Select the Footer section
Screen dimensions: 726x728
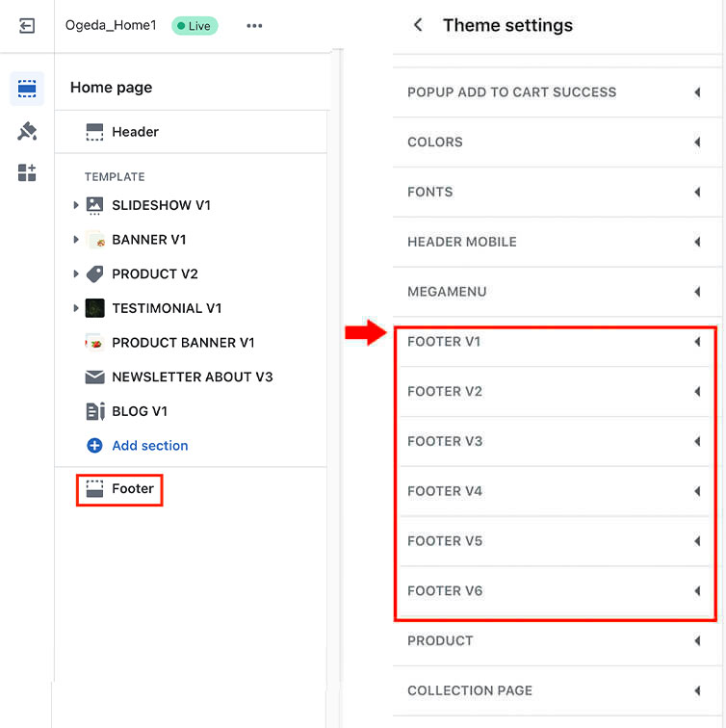point(132,489)
